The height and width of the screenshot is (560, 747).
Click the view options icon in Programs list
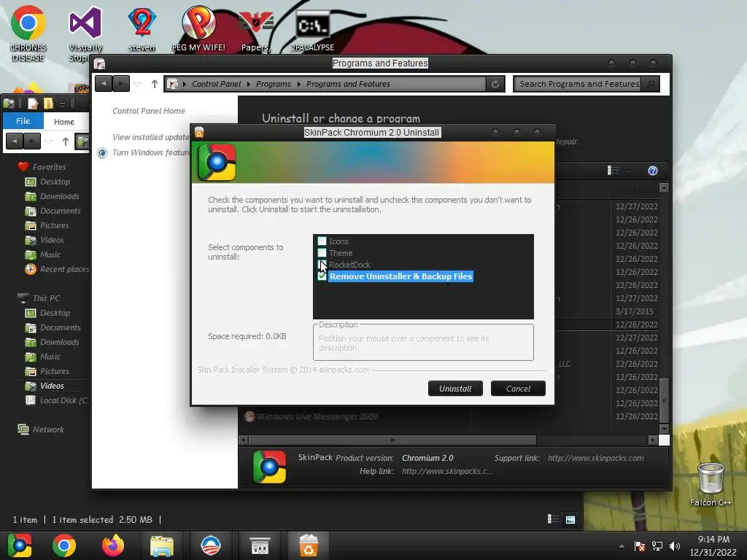[x=613, y=171]
